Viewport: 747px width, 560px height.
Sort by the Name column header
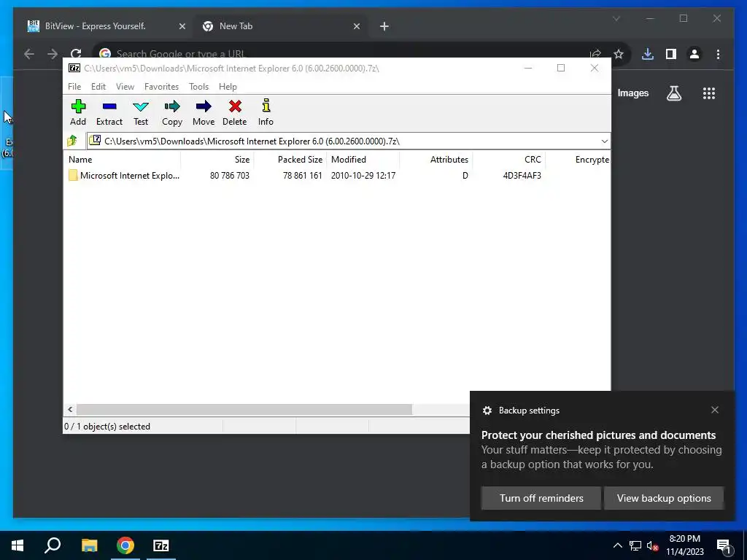(x=122, y=160)
